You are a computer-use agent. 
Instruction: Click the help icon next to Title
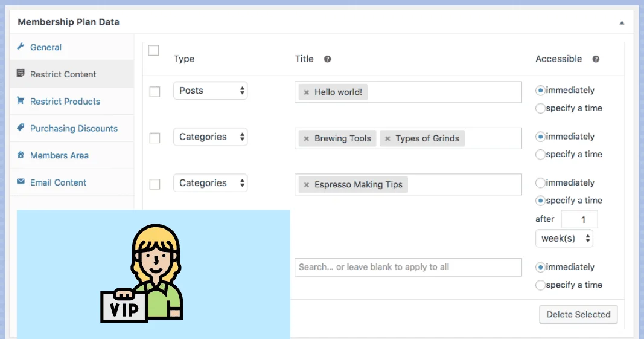point(327,59)
